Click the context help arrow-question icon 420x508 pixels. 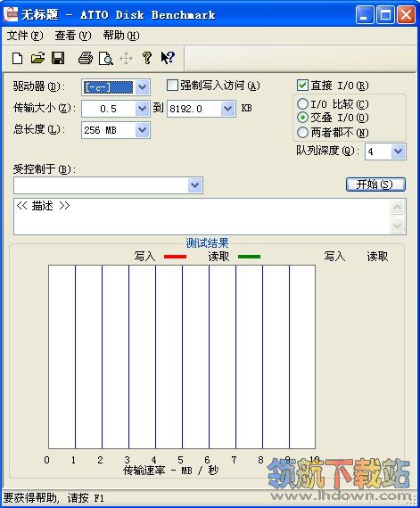pos(168,58)
